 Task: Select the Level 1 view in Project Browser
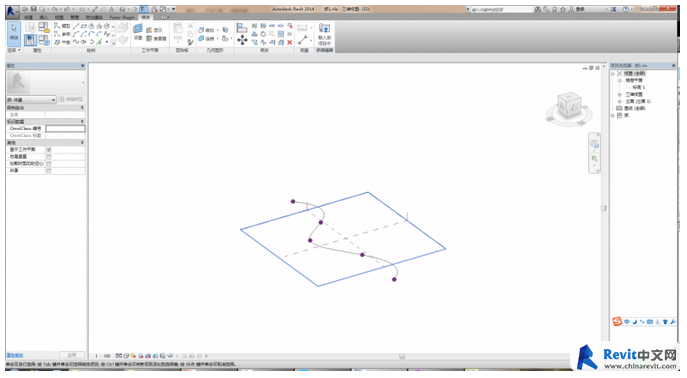tap(639, 88)
